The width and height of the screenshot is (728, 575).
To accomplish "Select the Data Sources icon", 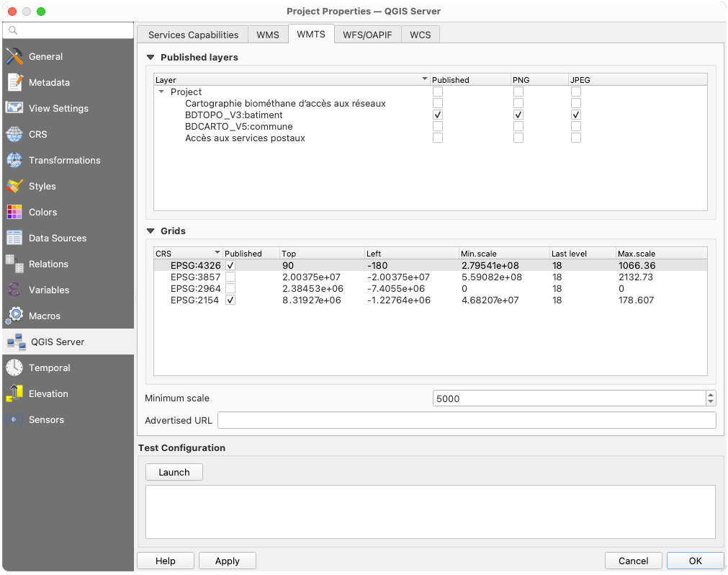I will 14,238.
